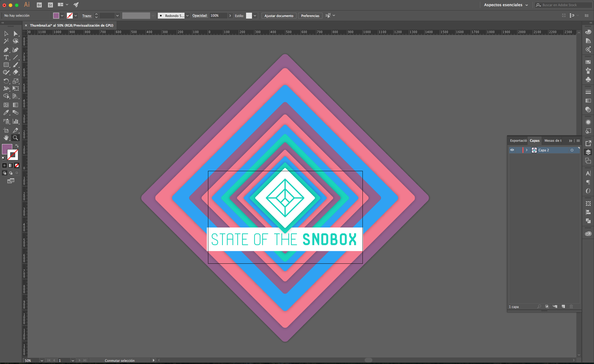Choose the Magic Wand tool

pos(6,41)
